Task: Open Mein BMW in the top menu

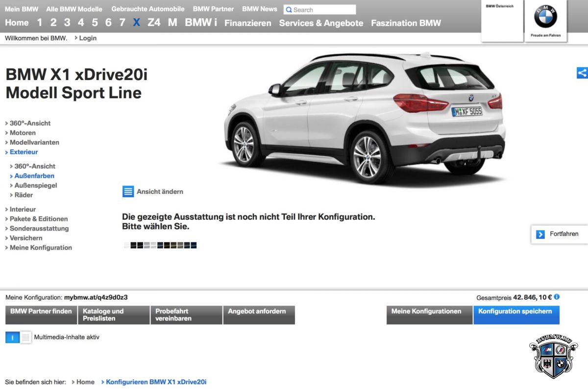Action: pos(22,9)
